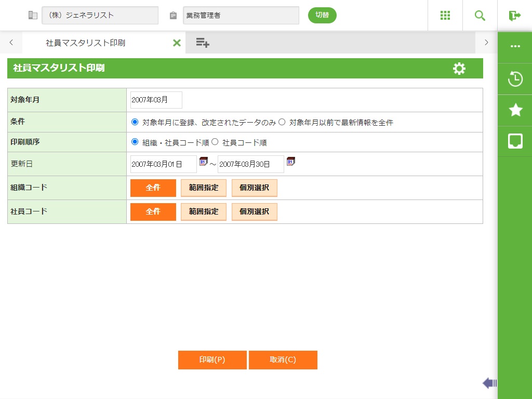
Task: Click 個別選択 for 組織コード
Action: 255,188
